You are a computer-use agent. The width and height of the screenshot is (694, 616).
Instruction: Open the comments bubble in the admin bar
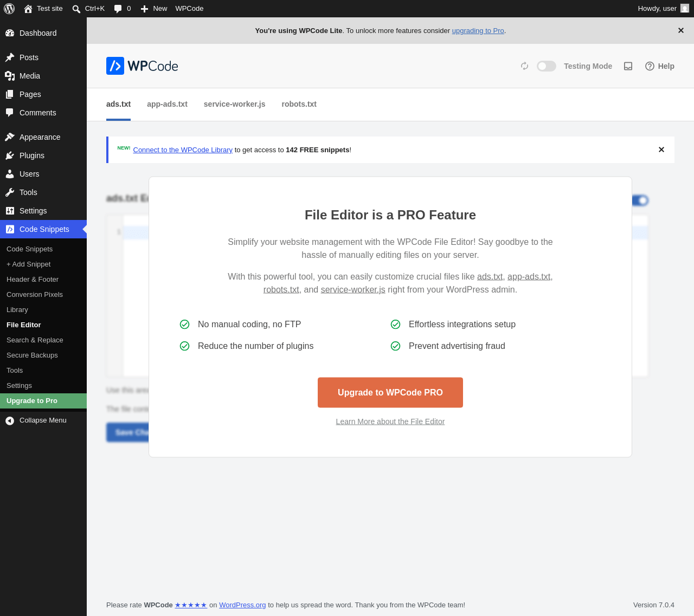(x=123, y=9)
